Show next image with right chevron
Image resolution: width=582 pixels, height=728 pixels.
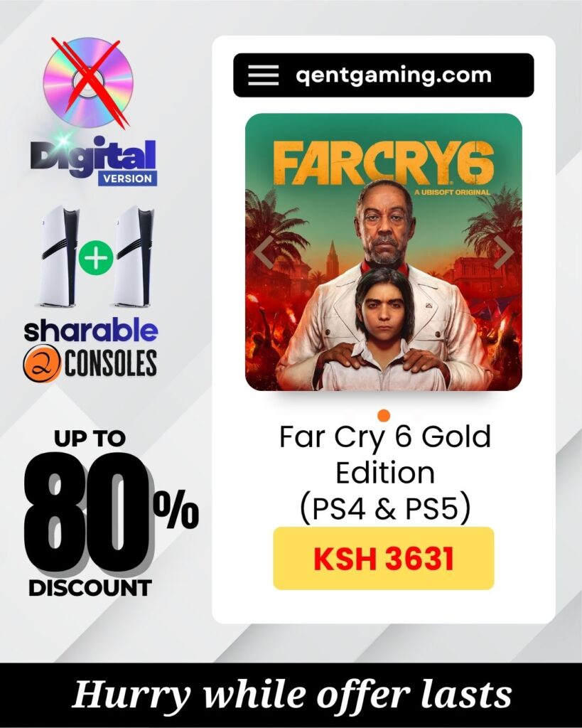503,252
